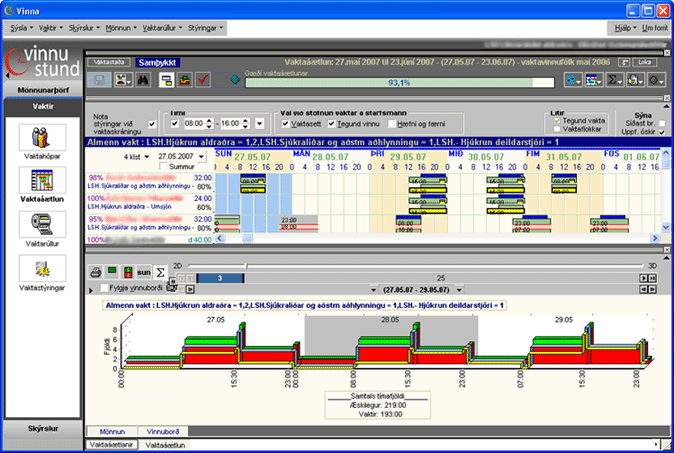This screenshot has width=674, height=453.
Task: Click the vinnustund logo
Action: click(x=43, y=62)
